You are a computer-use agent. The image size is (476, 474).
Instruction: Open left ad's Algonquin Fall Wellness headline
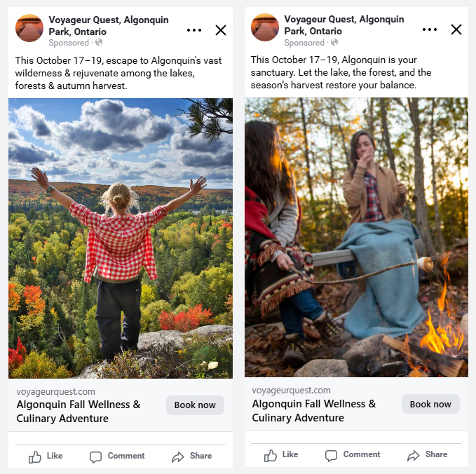point(79,412)
